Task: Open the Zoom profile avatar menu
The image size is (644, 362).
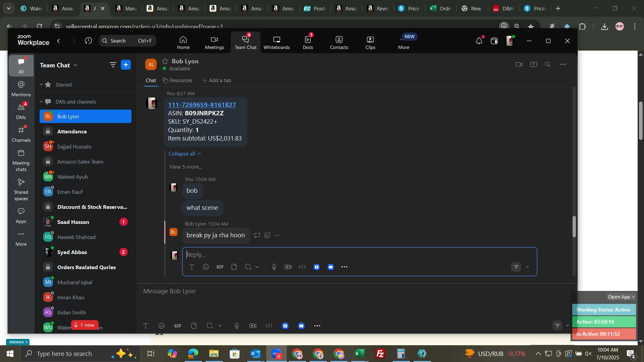Action: 510,41
